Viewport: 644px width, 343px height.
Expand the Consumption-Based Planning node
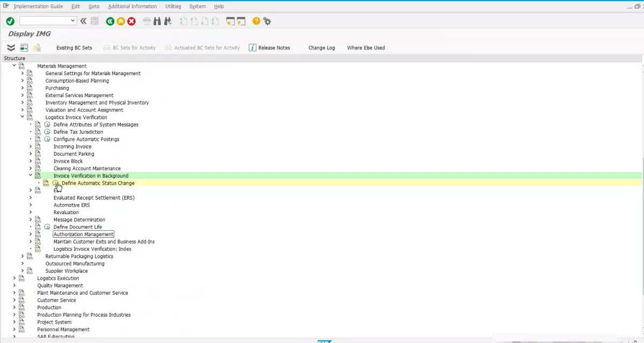tap(23, 81)
